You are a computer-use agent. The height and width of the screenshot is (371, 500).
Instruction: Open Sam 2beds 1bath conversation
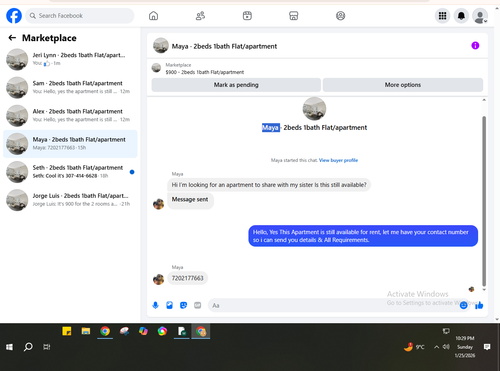click(x=70, y=87)
